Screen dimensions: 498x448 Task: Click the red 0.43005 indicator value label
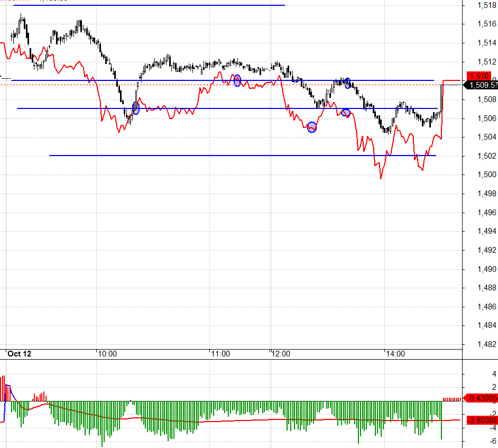481,398
